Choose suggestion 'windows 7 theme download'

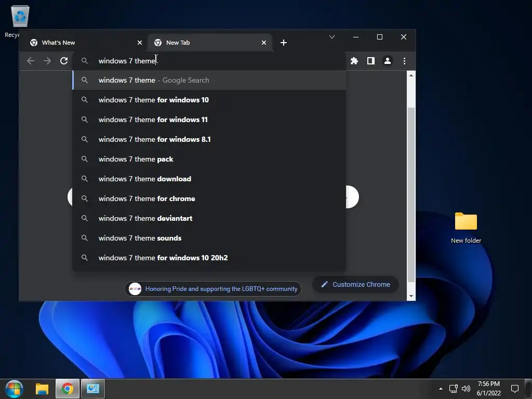click(209, 179)
